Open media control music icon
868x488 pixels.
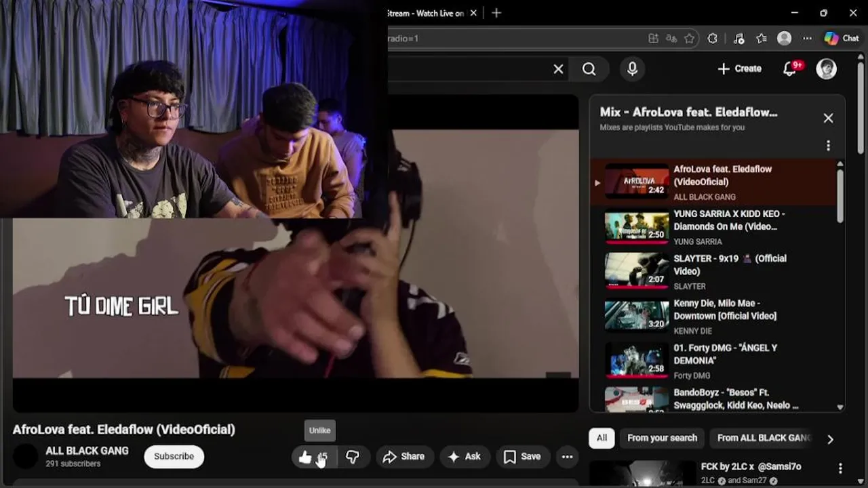pyautogui.click(x=739, y=39)
